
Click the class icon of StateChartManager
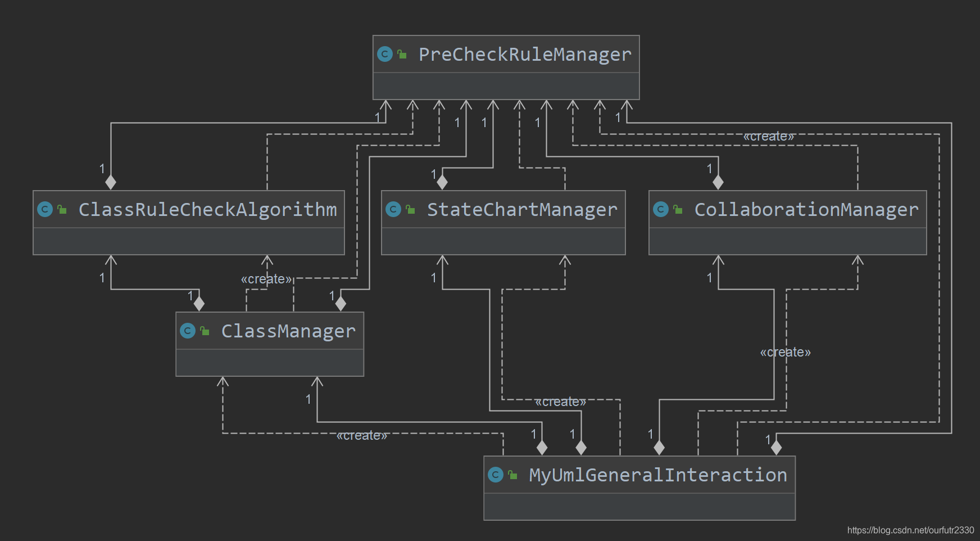pos(393,209)
